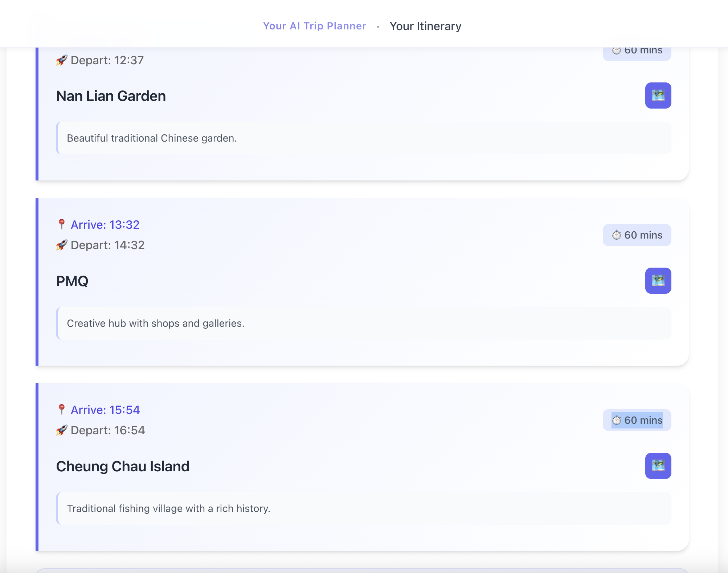Click the PMQ arrival pin icon

[x=62, y=224]
